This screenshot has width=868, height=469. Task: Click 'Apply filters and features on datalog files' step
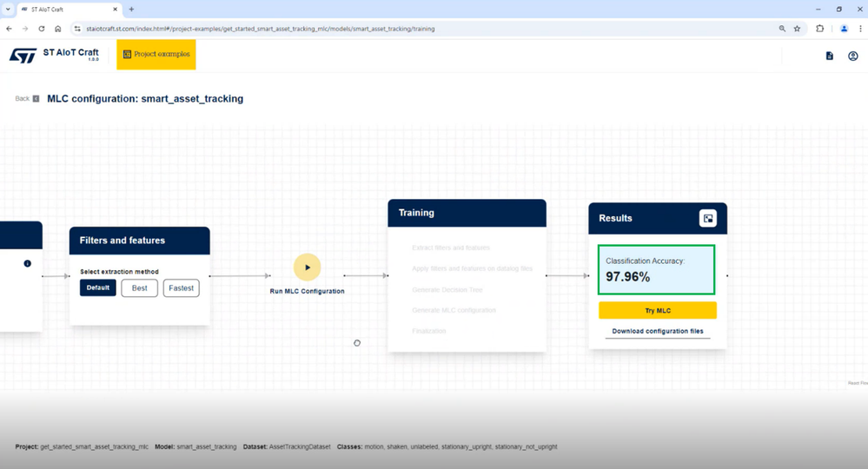(x=472, y=268)
